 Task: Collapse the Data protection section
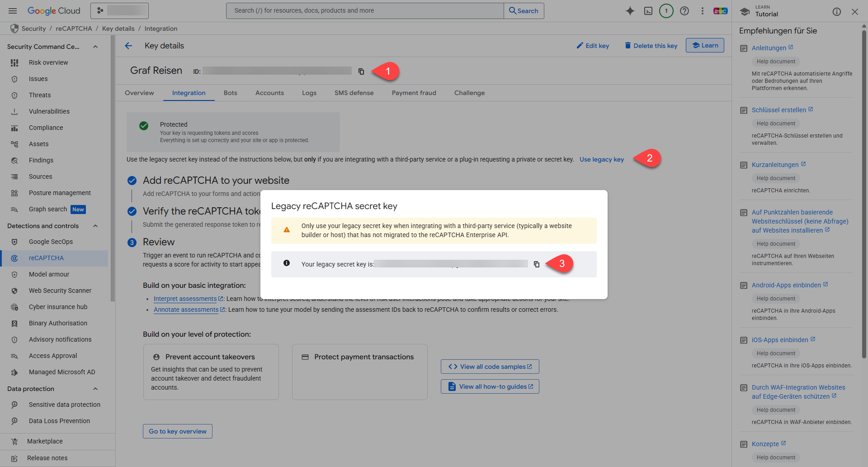pos(95,389)
